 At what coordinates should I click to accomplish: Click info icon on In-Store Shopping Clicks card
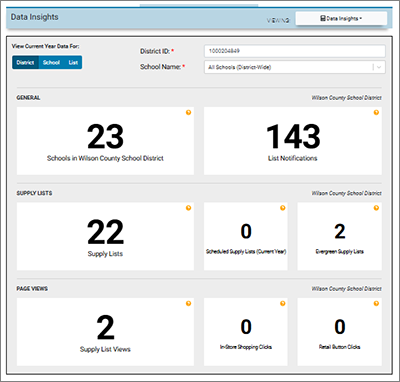(x=283, y=303)
